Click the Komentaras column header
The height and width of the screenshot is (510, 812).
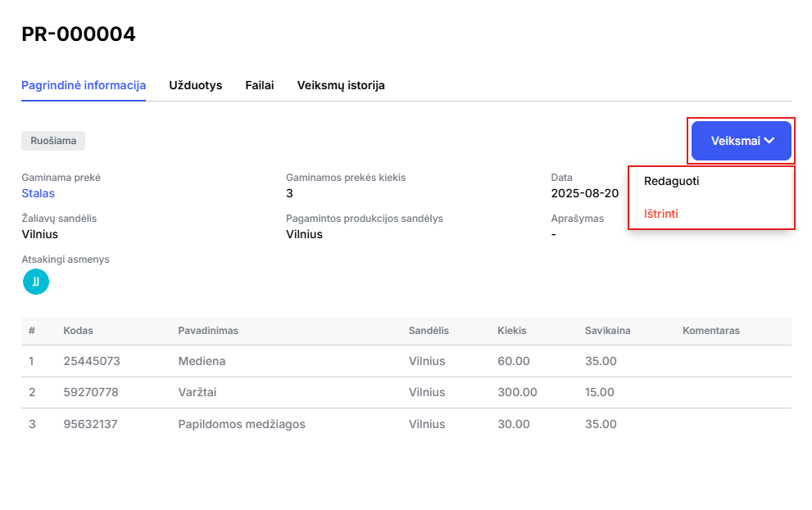tap(711, 331)
